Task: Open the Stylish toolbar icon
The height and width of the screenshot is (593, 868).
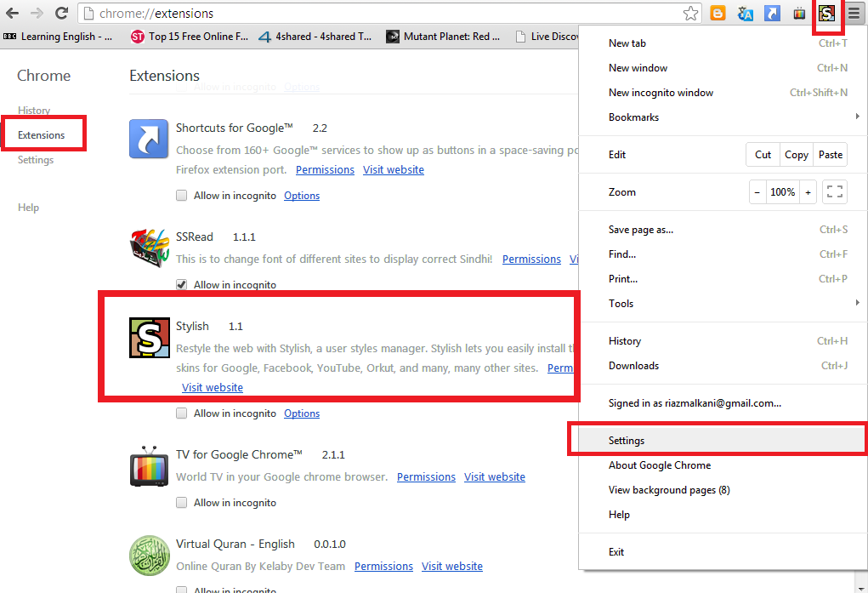Action: click(826, 14)
